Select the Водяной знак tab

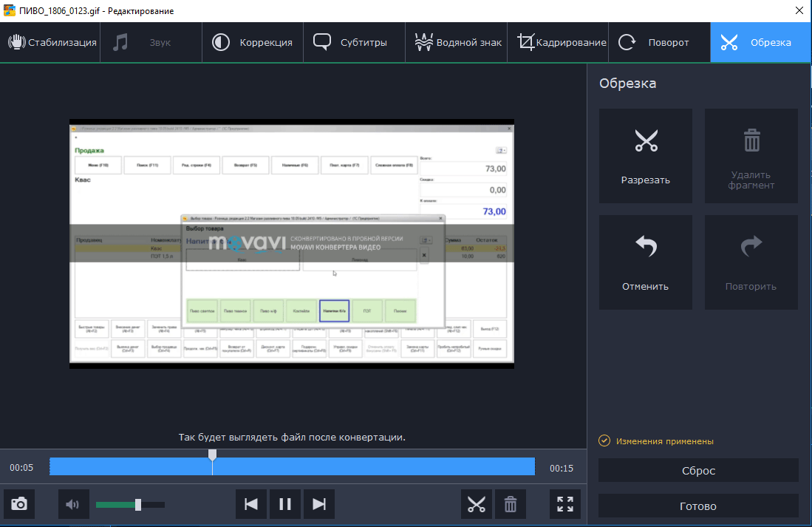[457, 42]
